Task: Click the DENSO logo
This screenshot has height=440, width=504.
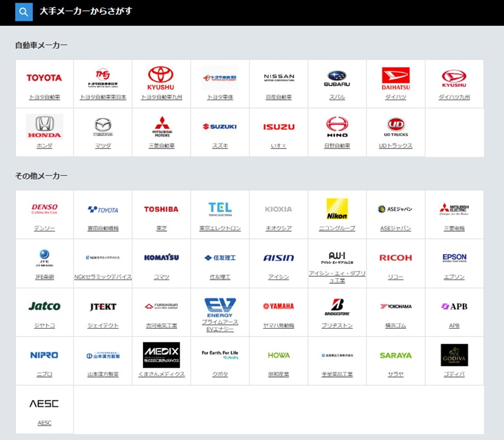Action: coord(44,209)
